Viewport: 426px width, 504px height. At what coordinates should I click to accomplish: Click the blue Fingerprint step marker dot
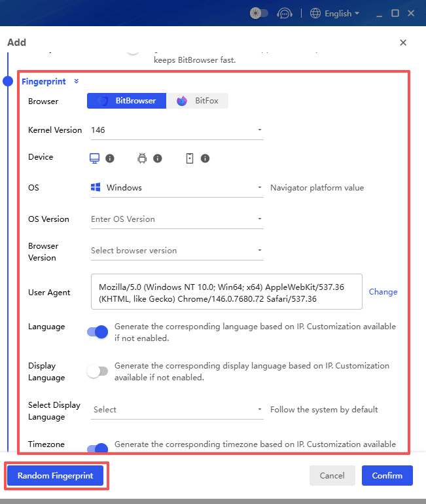point(8,81)
